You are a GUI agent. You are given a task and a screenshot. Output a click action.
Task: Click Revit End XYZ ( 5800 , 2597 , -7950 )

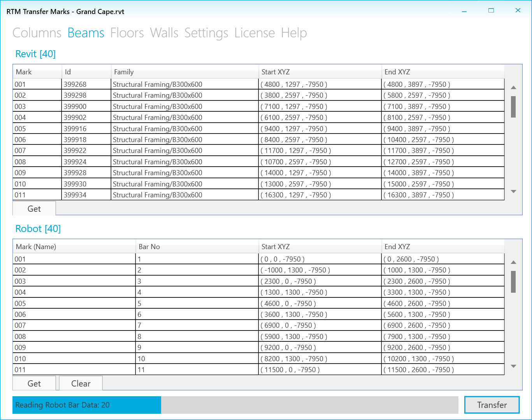(443, 95)
